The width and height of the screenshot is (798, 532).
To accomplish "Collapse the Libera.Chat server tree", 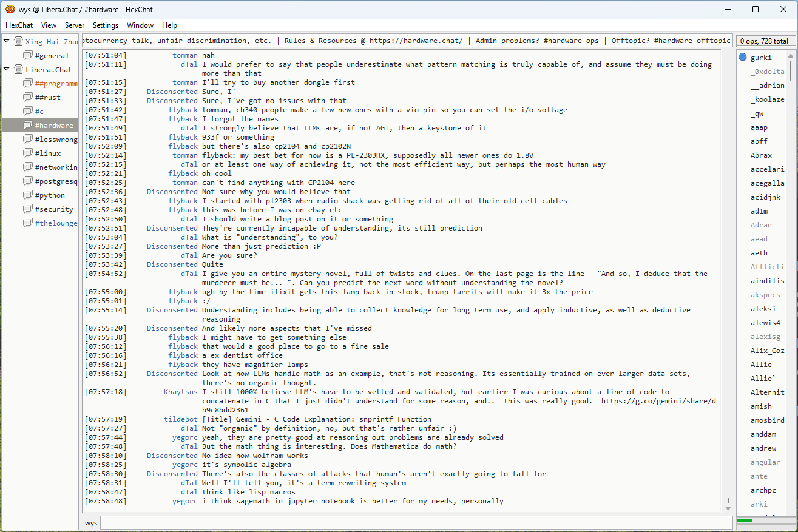I will click(x=7, y=70).
